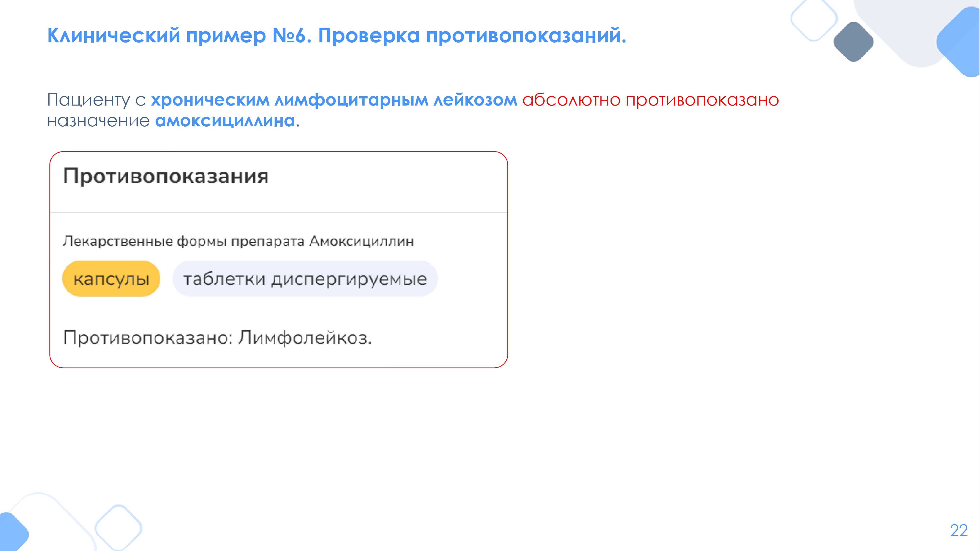Viewport: 980px width, 551px height.
Task: Click the bold blue word "амоксициллина"
Action: coord(225,121)
